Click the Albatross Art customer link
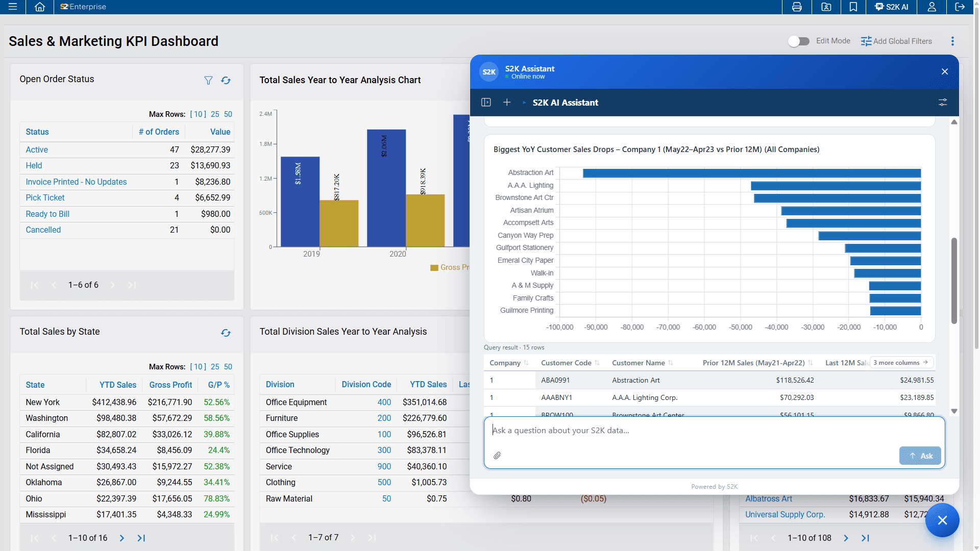Viewport: 980px width, 551px height. coord(768,498)
